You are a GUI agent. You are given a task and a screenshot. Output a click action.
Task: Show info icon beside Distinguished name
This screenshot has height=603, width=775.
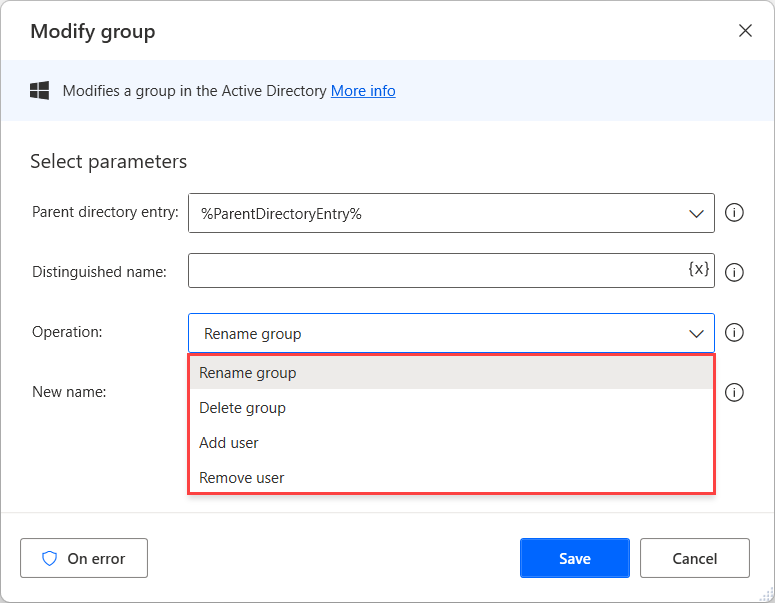tap(734, 272)
